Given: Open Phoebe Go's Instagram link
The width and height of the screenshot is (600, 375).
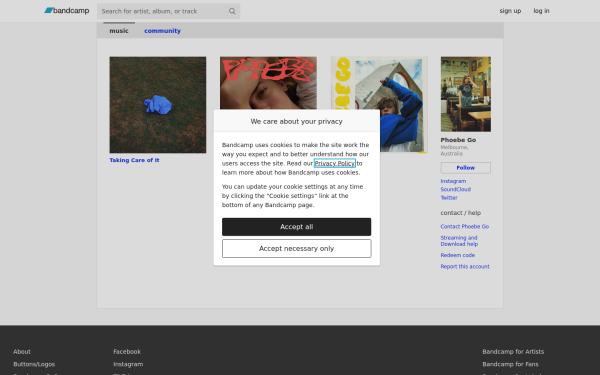Looking at the screenshot, I should point(453,181).
